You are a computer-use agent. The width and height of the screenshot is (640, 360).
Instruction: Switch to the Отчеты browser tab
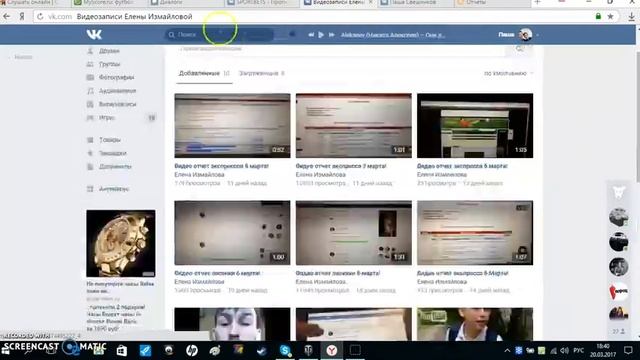[x=492, y=2]
